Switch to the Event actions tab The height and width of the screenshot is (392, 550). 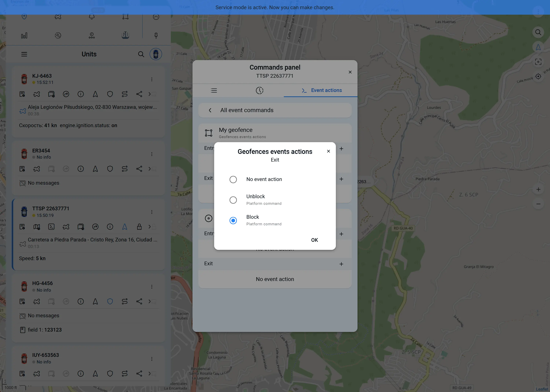click(x=321, y=90)
